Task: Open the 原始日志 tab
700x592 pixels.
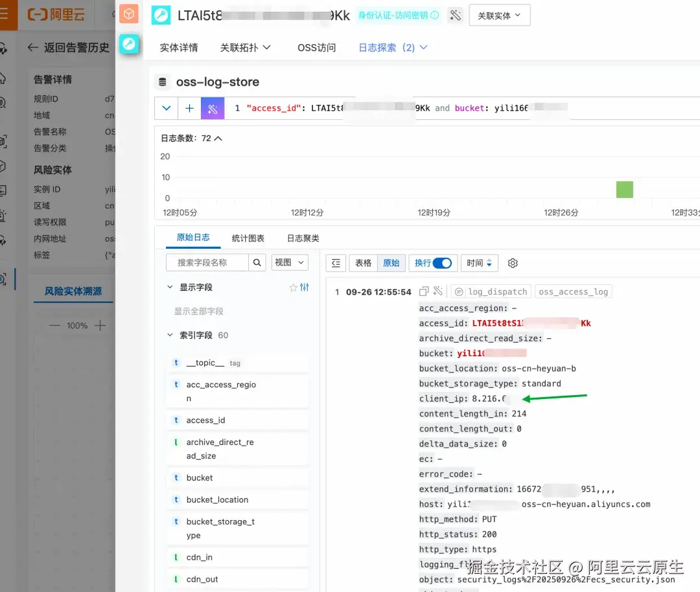Action: pos(193,238)
